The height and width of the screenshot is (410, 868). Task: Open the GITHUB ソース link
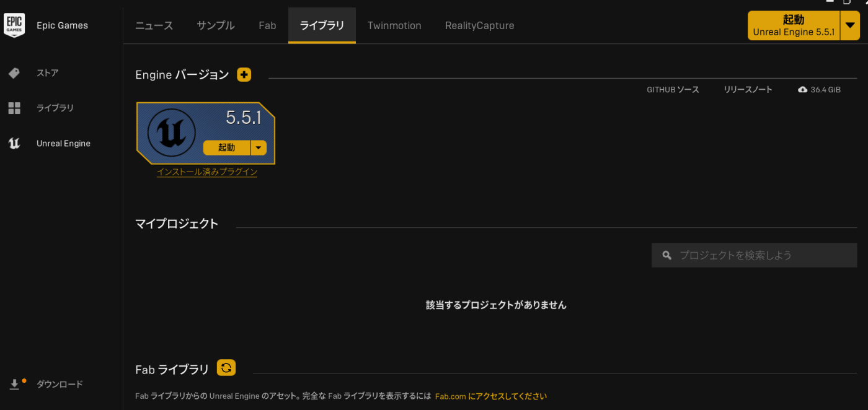tap(673, 90)
